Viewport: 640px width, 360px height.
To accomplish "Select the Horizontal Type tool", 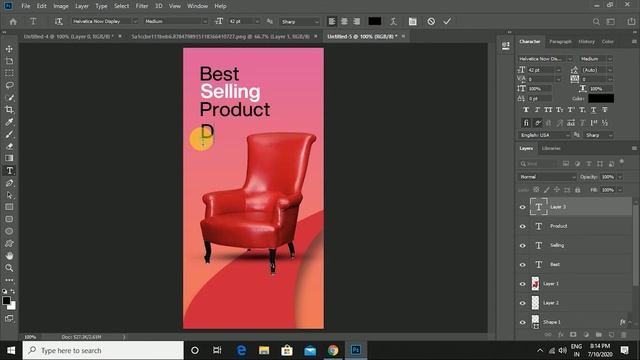I will click(9, 171).
